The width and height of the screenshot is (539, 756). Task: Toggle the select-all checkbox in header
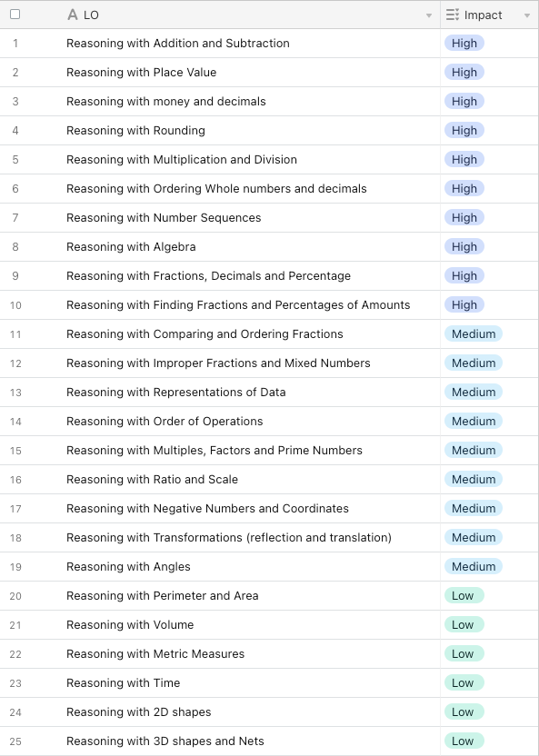15,14
